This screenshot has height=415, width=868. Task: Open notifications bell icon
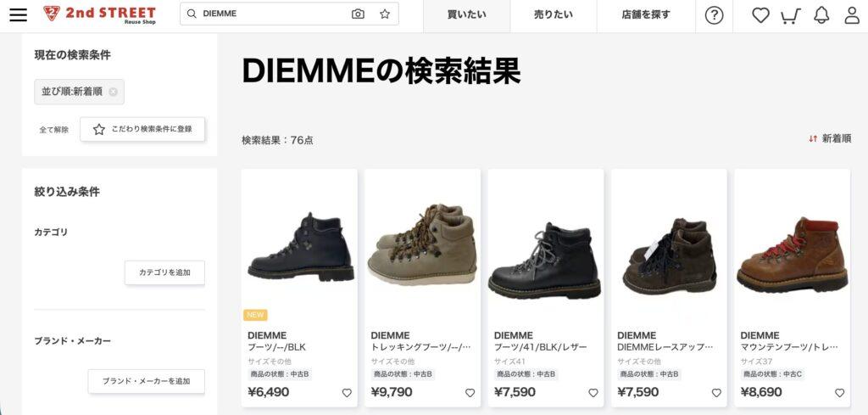pos(821,15)
